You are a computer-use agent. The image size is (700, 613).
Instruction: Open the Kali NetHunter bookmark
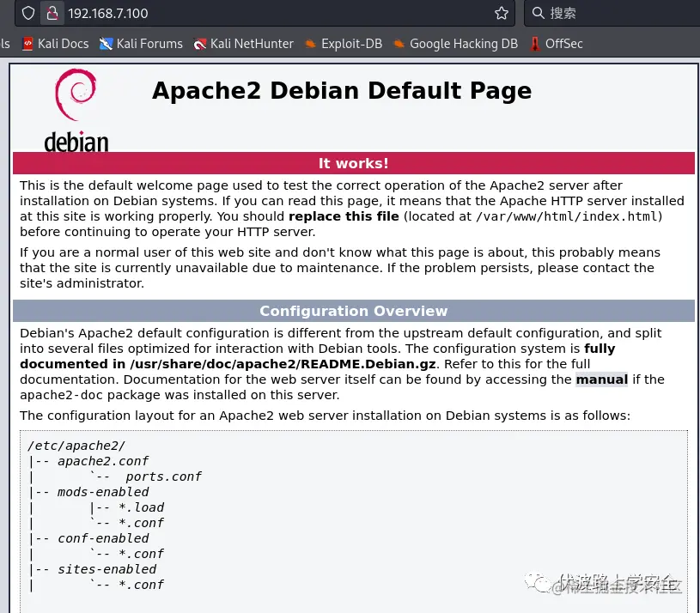click(x=244, y=44)
